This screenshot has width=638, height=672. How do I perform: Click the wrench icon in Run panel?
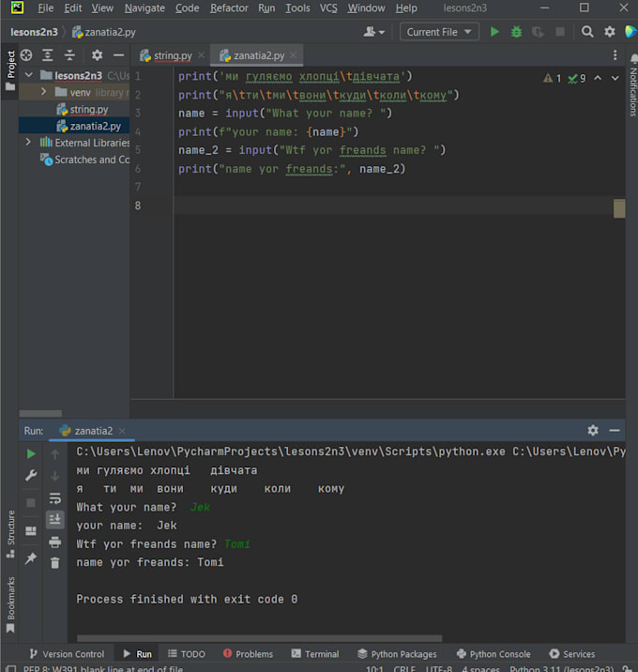(31, 476)
